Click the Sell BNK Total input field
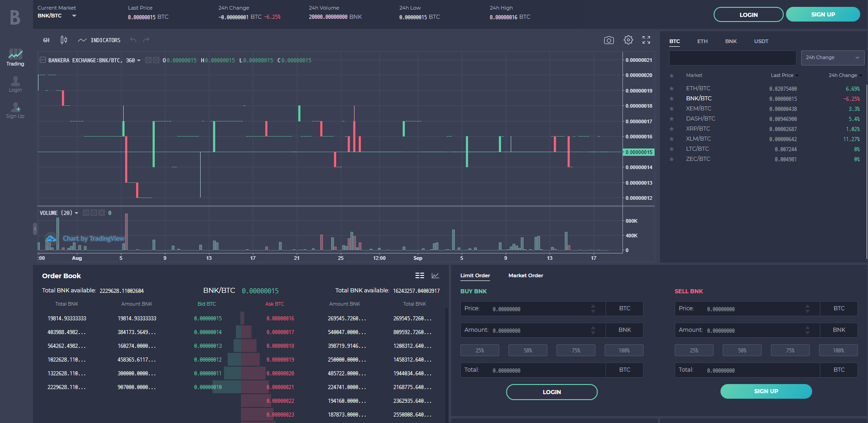 747,370
